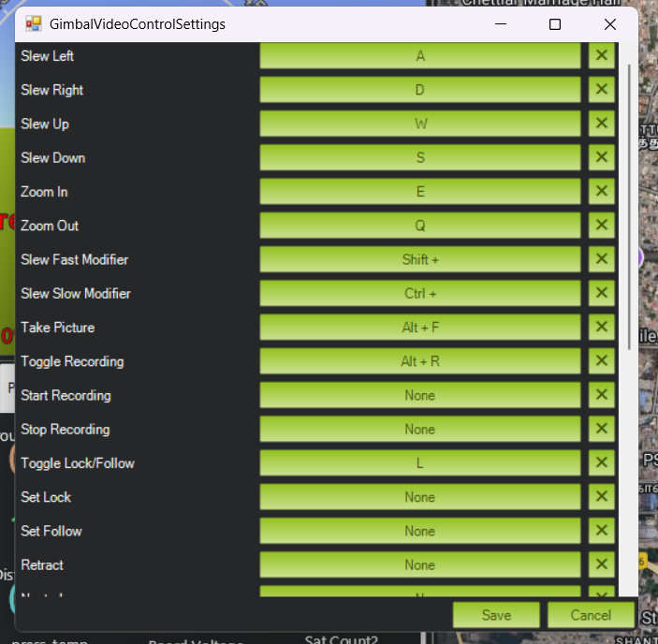This screenshot has height=644, width=658.
Task: Click the 'Toggle Lock/Follow' label
Action: point(78,463)
